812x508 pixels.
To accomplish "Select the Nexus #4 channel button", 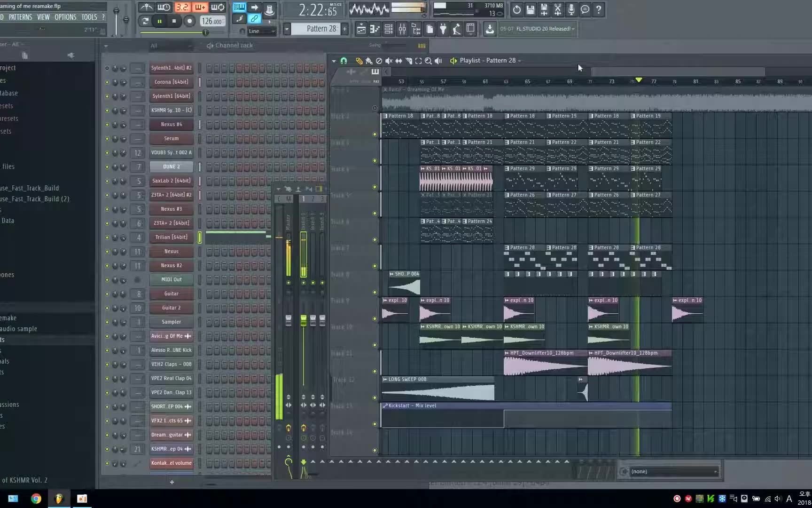I will (x=171, y=125).
